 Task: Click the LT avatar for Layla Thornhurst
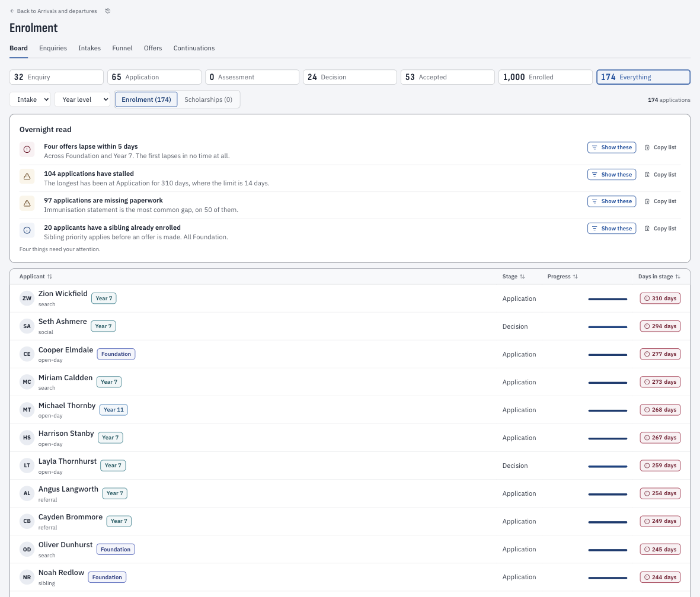click(27, 466)
